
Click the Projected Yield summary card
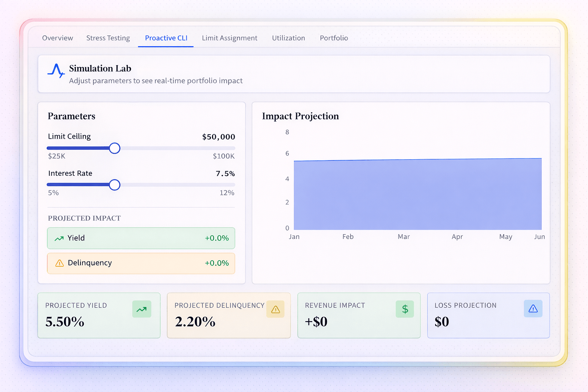[x=99, y=316]
